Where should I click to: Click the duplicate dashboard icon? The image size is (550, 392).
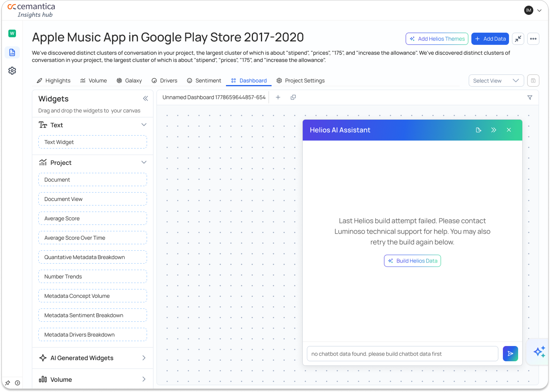pyautogui.click(x=293, y=97)
